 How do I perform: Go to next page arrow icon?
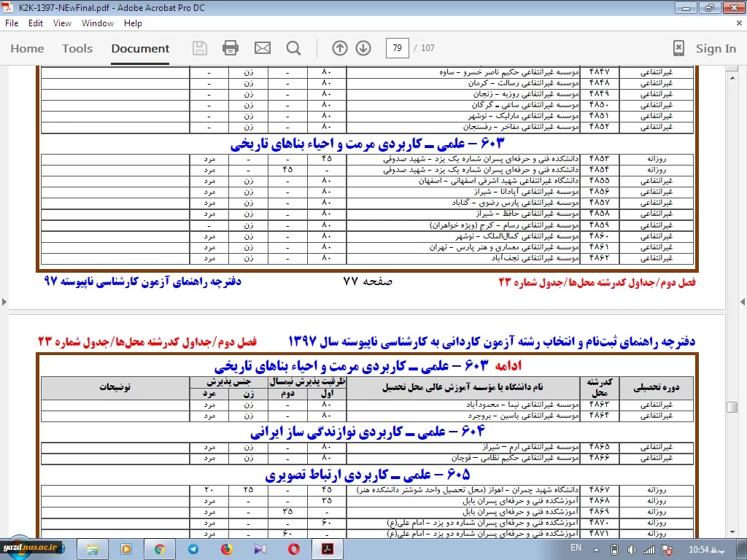click(363, 48)
